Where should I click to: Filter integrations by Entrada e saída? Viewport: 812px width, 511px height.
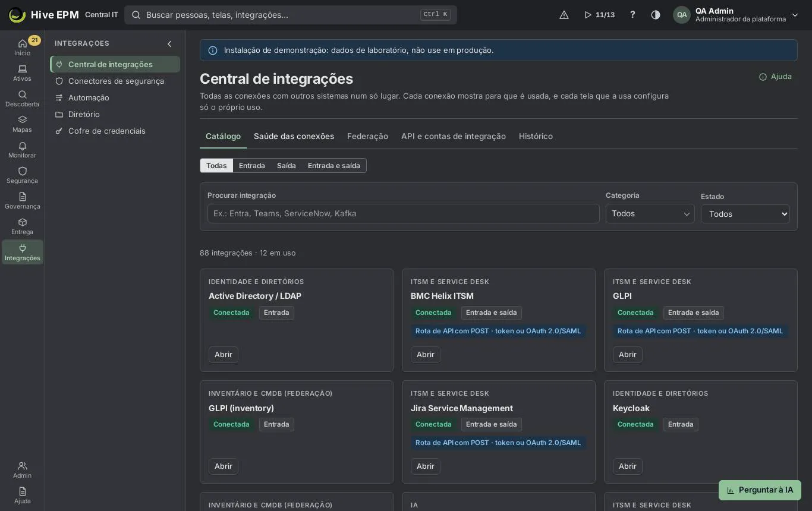click(x=334, y=166)
